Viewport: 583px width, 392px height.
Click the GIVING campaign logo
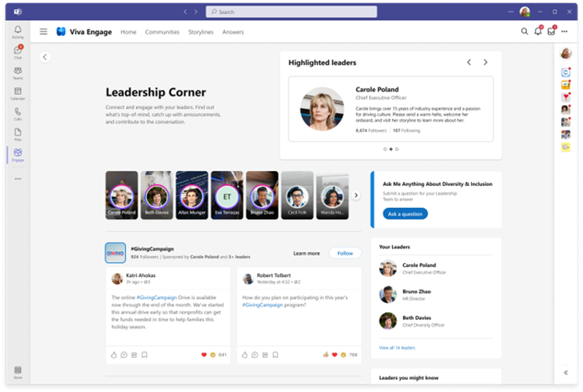[115, 253]
